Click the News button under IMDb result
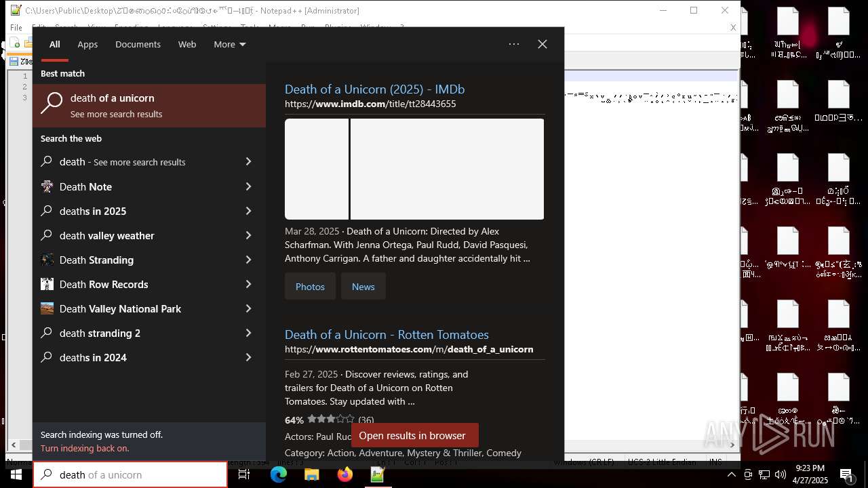 coord(363,287)
